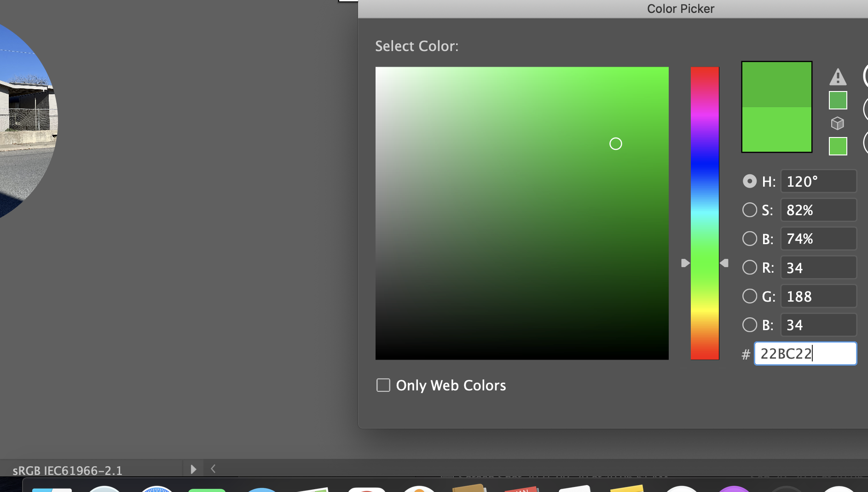Select the R red channel radio button
The width and height of the screenshot is (868, 492).
(x=750, y=267)
